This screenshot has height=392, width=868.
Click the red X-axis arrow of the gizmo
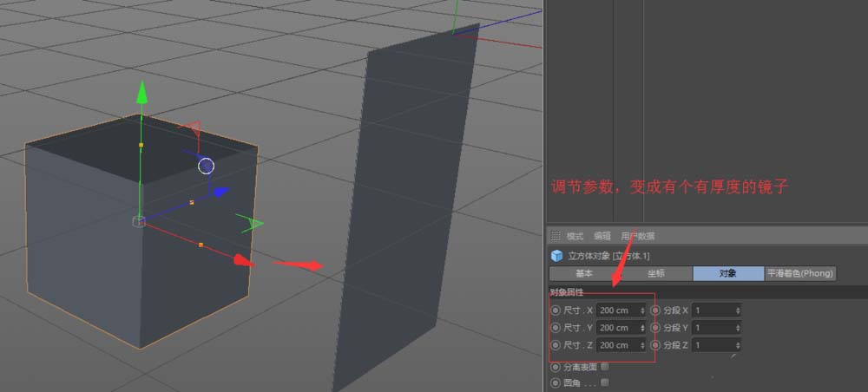[x=243, y=259]
